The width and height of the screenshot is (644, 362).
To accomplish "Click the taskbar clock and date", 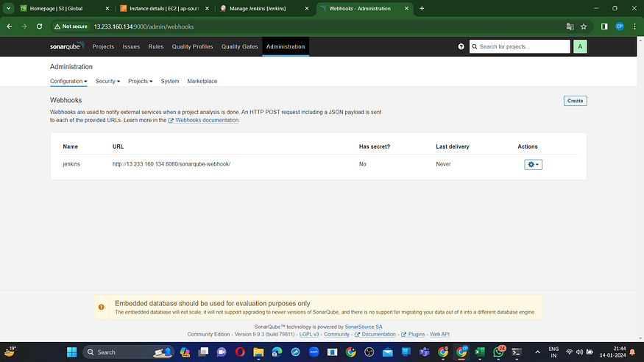I will tap(613, 352).
